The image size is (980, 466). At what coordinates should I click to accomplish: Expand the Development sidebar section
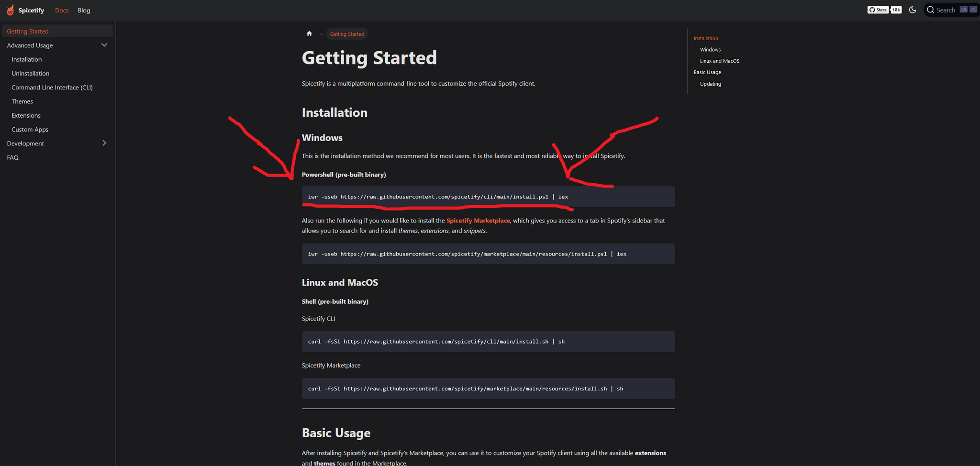point(104,143)
